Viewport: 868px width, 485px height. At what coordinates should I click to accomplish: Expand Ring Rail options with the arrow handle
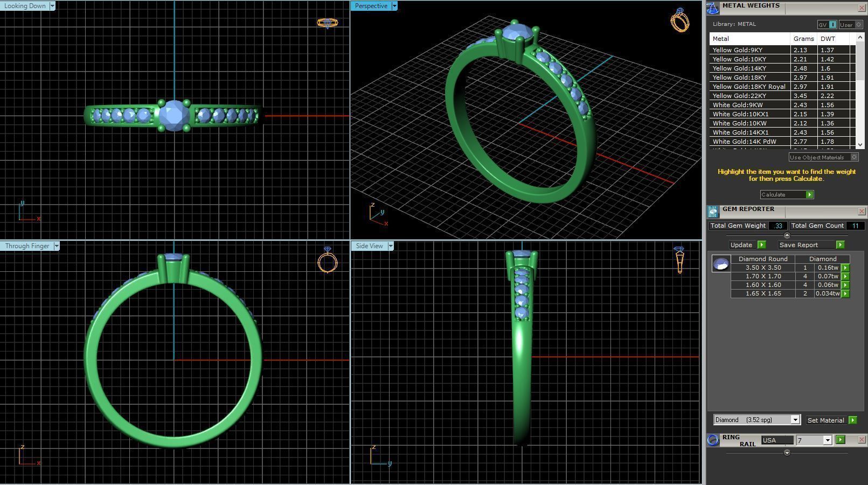point(787,453)
